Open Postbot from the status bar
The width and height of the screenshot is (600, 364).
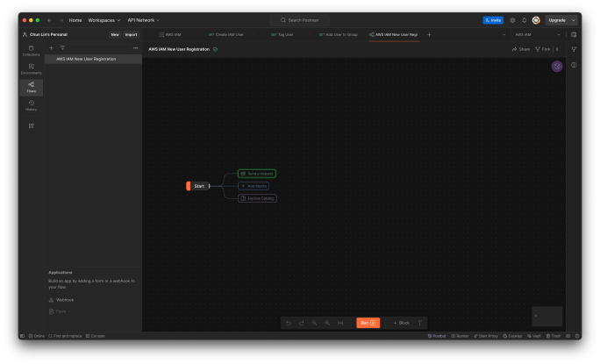tap(437, 336)
